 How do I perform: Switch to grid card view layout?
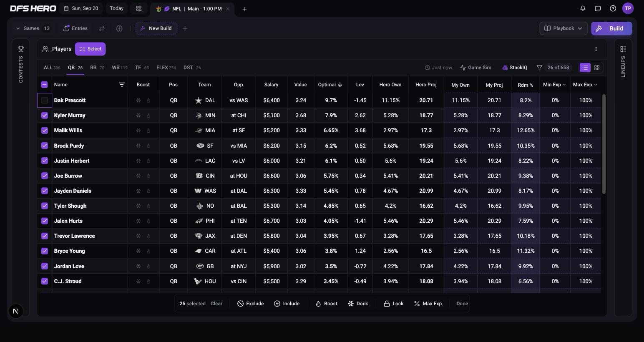597,68
